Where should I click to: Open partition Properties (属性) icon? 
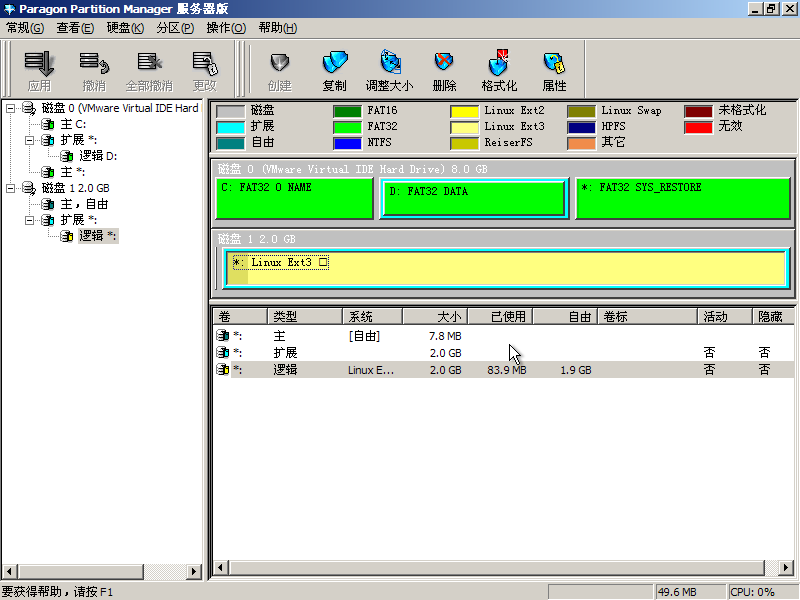point(554,63)
